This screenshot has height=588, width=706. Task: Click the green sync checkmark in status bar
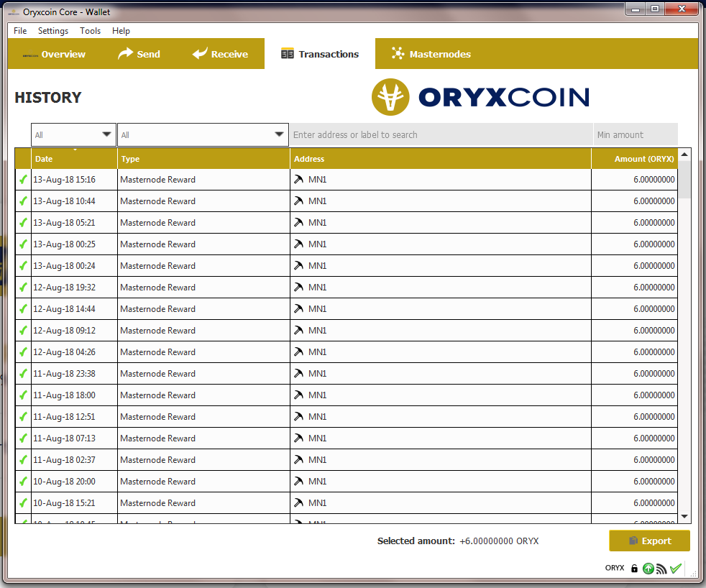coord(676,568)
